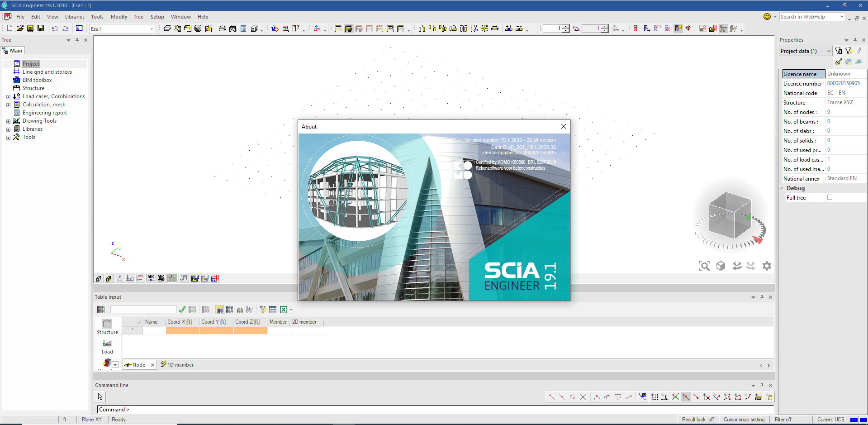Redo the last undone action
Viewport: 868px width, 425px height.
[x=66, y=29]
